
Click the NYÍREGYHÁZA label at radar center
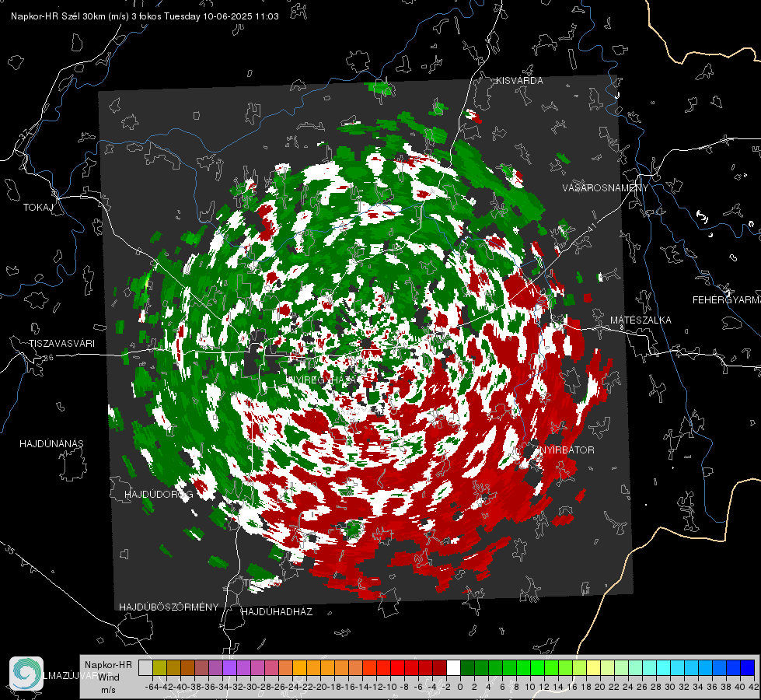coord(323,380)
